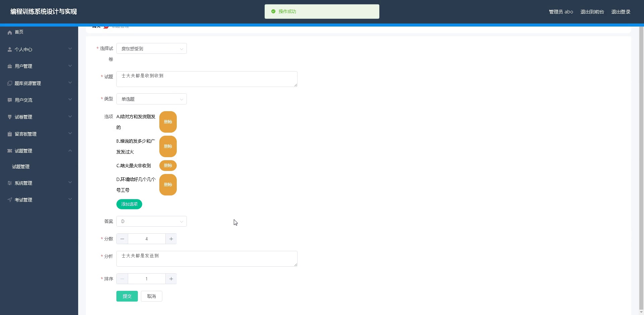Delete option B with its 删除 button
644x315 pixels.
(168, 146)
